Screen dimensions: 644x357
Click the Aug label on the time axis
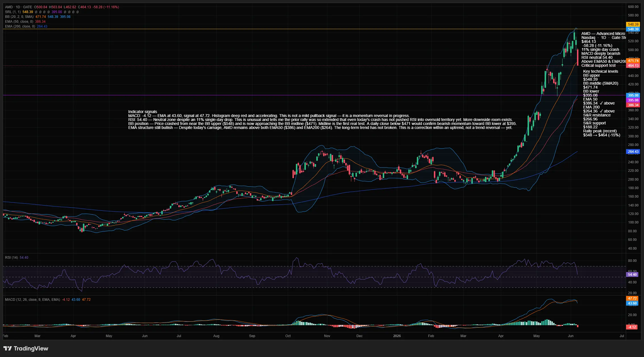pos(216,336)
